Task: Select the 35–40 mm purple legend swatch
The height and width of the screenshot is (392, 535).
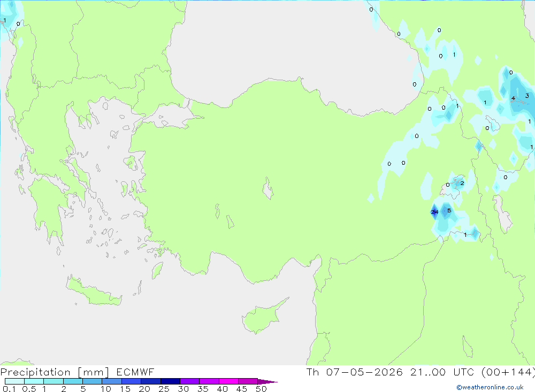Action: pyautogui.click(x=209, y=381)
